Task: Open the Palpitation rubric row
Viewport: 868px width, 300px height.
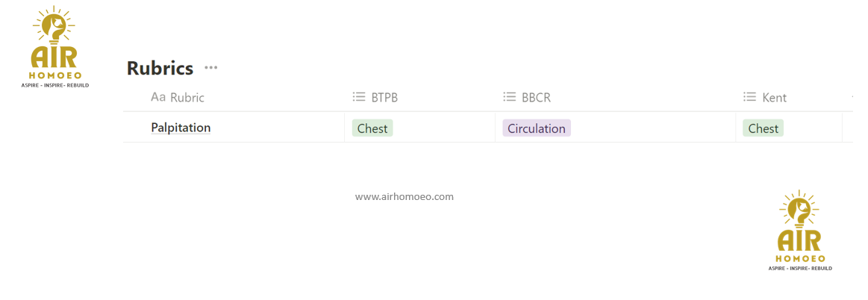Action: coord(181,128)
